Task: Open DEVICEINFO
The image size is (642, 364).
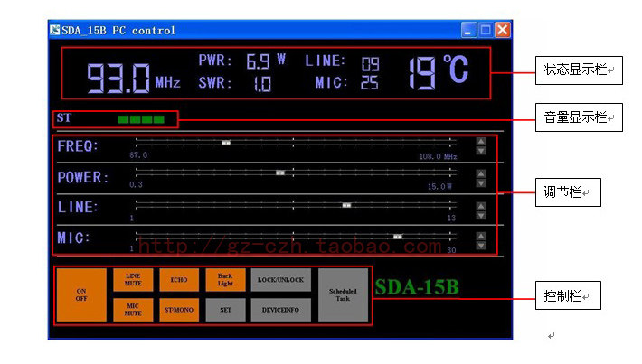Action: pos(281,310)
